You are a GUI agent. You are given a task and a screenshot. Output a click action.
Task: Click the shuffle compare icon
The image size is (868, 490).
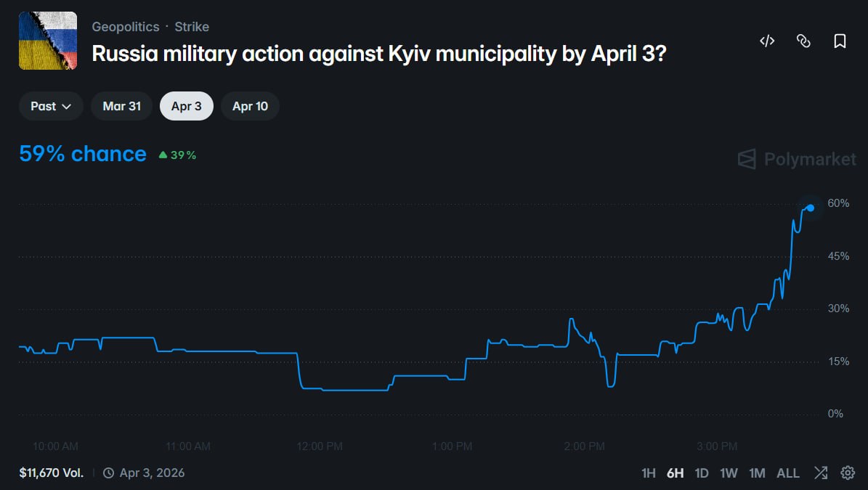pyautogui.click(x=821, y=473)
